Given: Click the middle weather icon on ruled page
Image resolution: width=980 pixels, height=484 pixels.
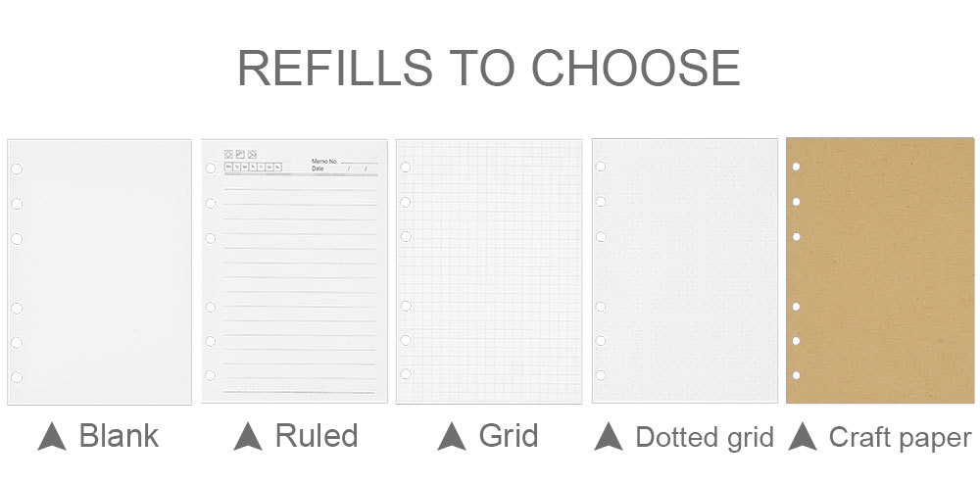Looking at the screenshot, I should click(240, 154).
